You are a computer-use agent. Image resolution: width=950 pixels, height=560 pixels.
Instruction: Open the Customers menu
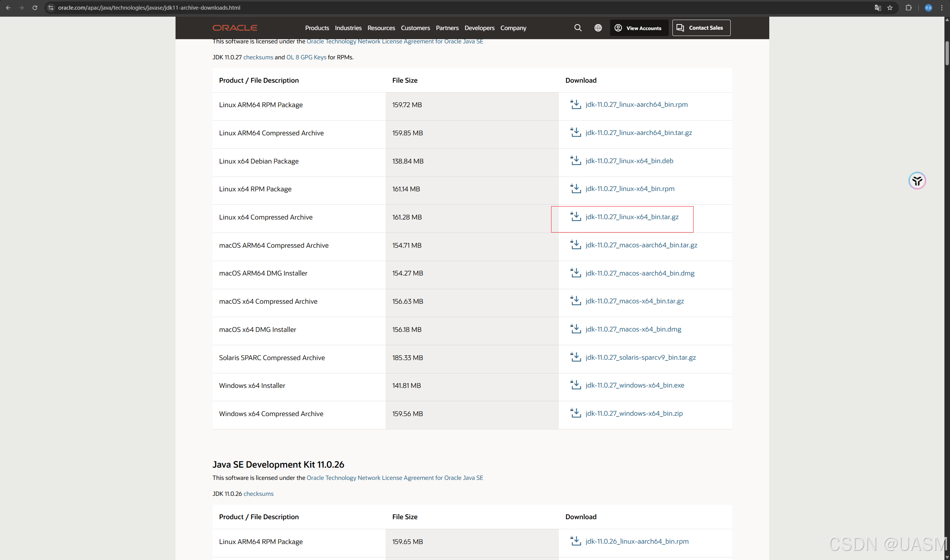[415, 28]
